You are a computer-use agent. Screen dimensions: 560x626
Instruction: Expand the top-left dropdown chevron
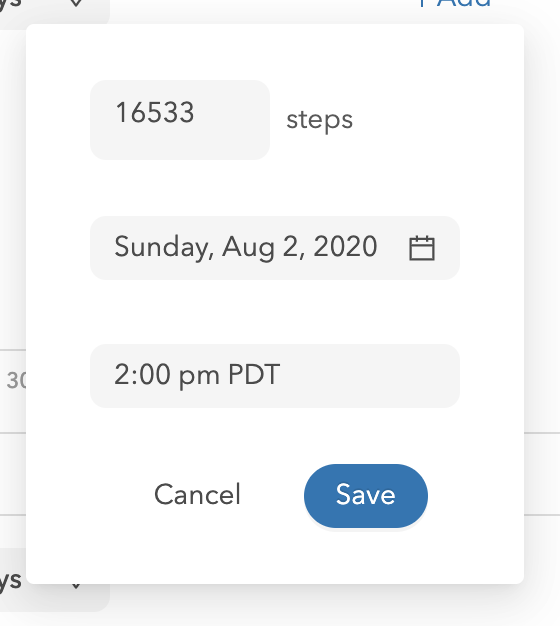76,4
